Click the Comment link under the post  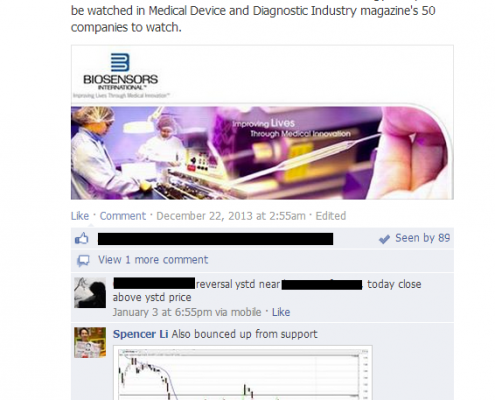pyautogui.click(x=123, y=216)
